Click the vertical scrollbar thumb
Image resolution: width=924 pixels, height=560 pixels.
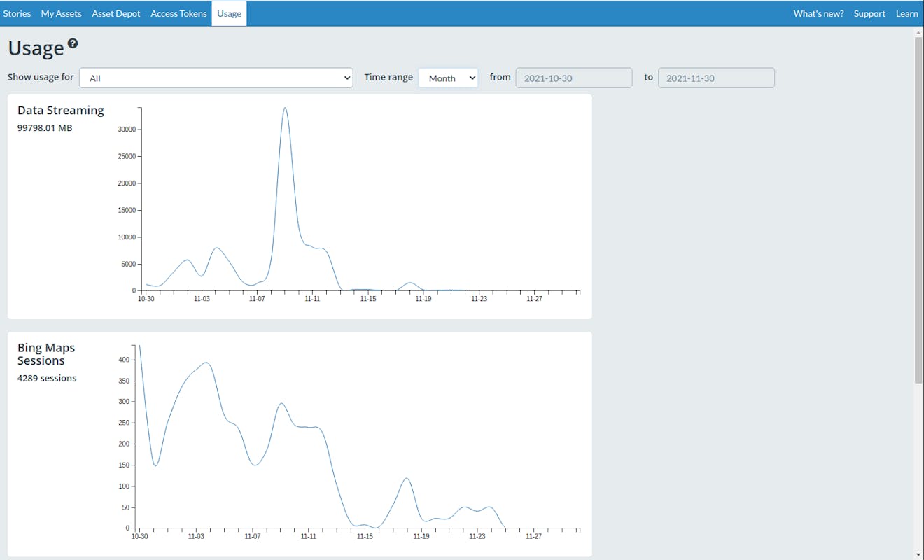coord(918,210)
